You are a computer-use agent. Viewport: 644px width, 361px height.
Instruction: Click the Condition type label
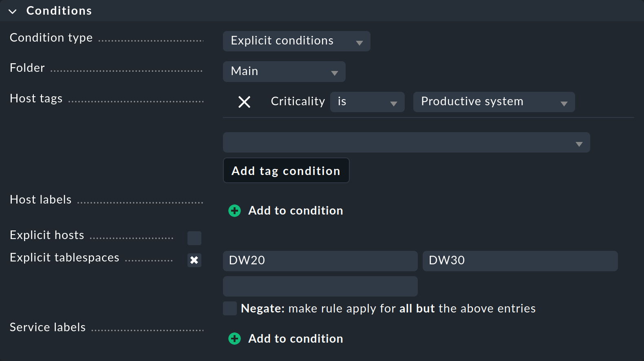51,38
